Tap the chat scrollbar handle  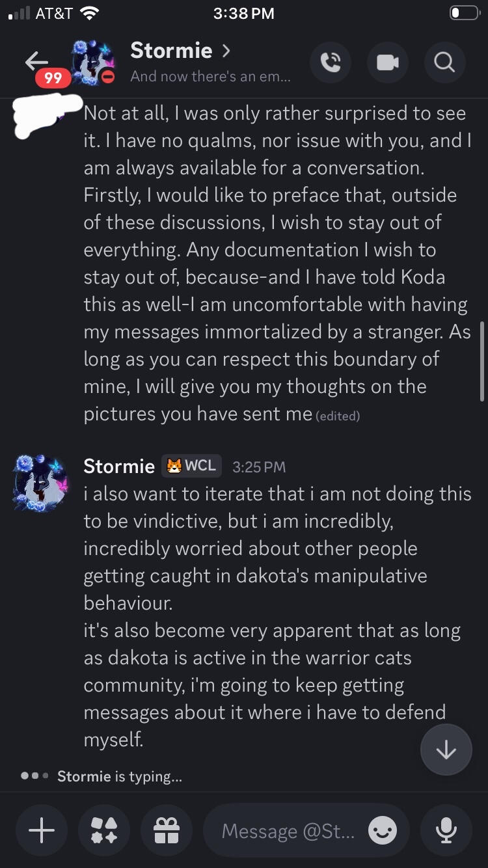pos(483,360)
